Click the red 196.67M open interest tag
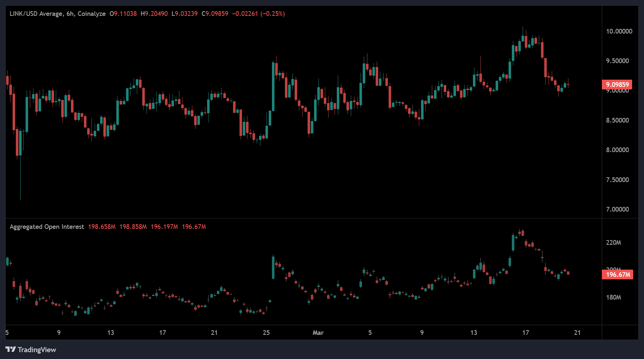 click(618, 275)
